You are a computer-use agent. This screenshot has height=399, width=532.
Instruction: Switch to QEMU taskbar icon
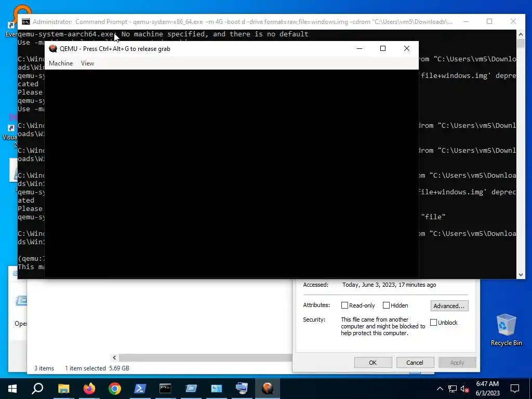[x=268, y=389]
